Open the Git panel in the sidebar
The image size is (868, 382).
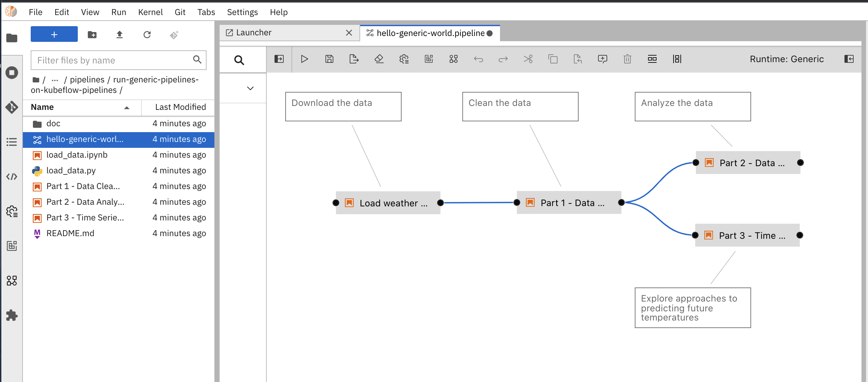[12, 107]
